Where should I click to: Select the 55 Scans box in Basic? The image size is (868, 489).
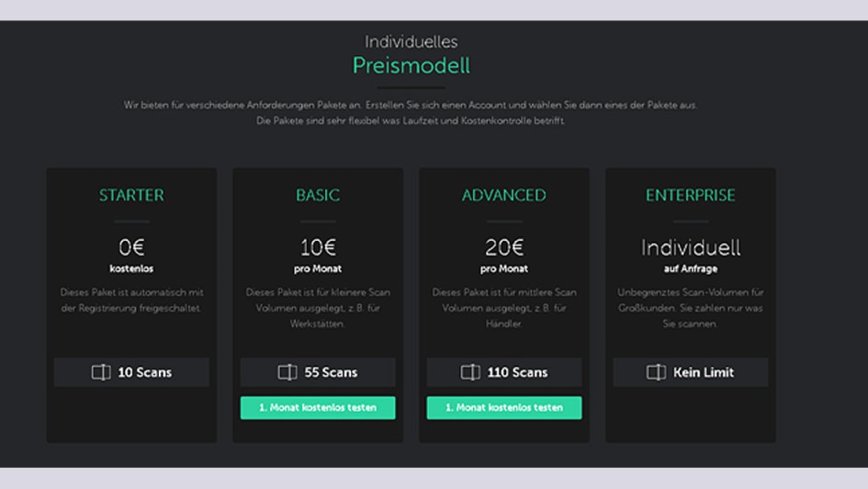pyautogui.click(x=318, y=372)
